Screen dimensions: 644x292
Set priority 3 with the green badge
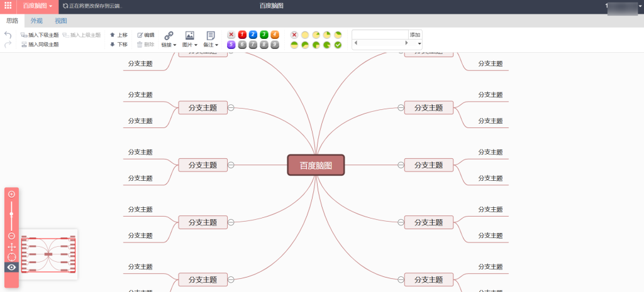[x=264, y=35]
